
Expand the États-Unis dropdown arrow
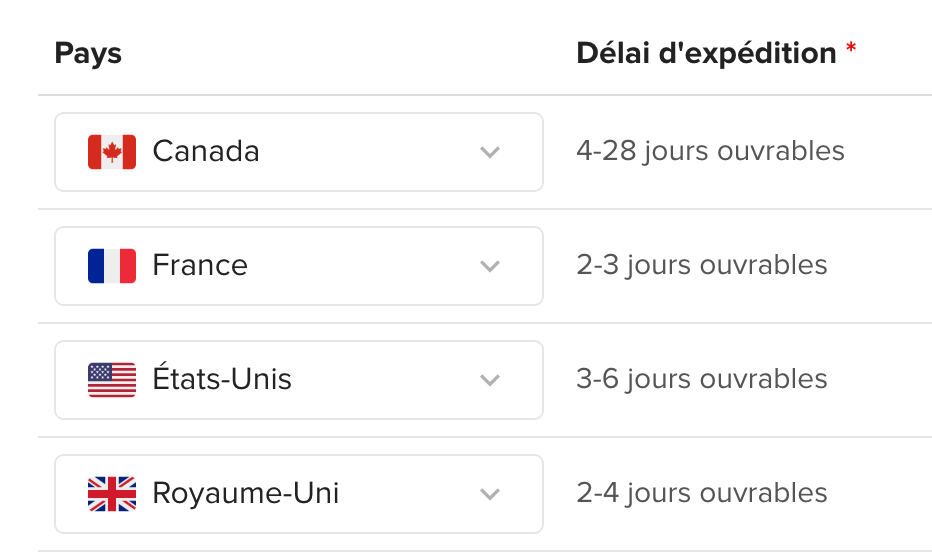pyautogui.click(x=489, y=380)
